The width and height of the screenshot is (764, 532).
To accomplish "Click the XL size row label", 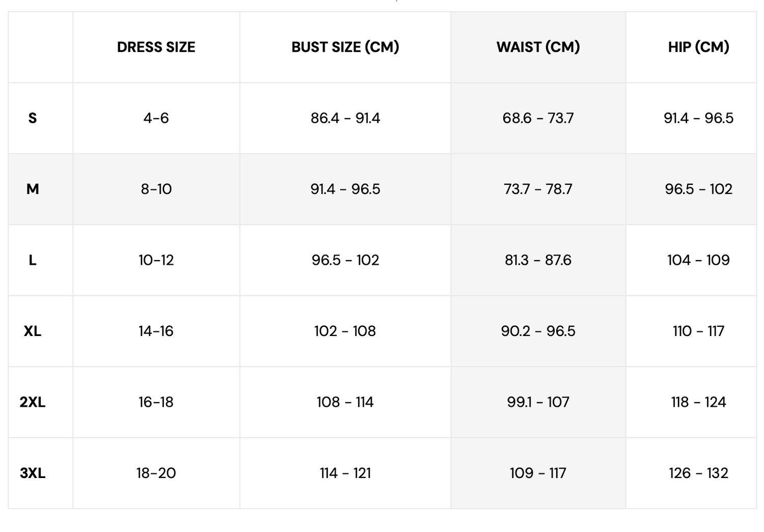I will tap(33, 331).
